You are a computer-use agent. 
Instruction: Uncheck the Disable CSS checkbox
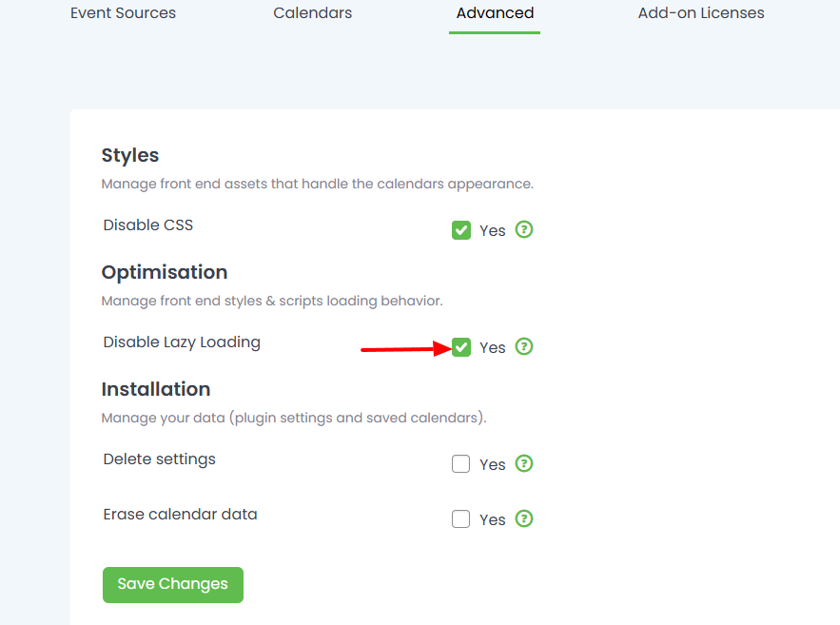coord(461,230)
